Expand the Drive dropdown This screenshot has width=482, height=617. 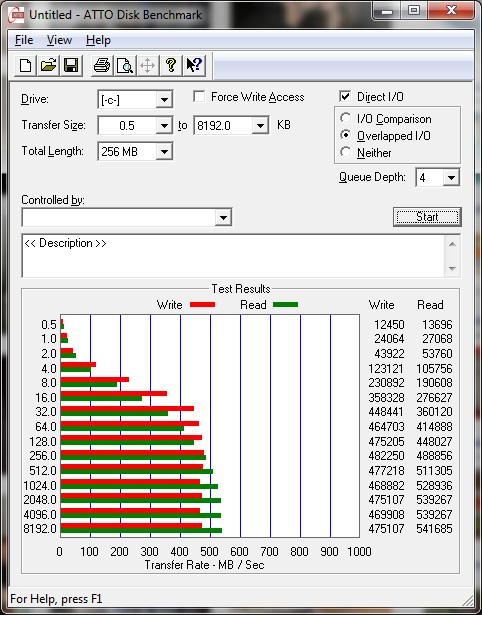164,100
